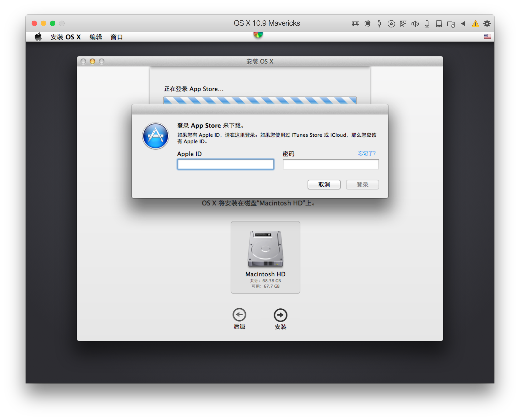Image resolution: width=520 pixels, height=420 pixels.
Task: Click the disabled camera icon
Action: tap(451, 24)
